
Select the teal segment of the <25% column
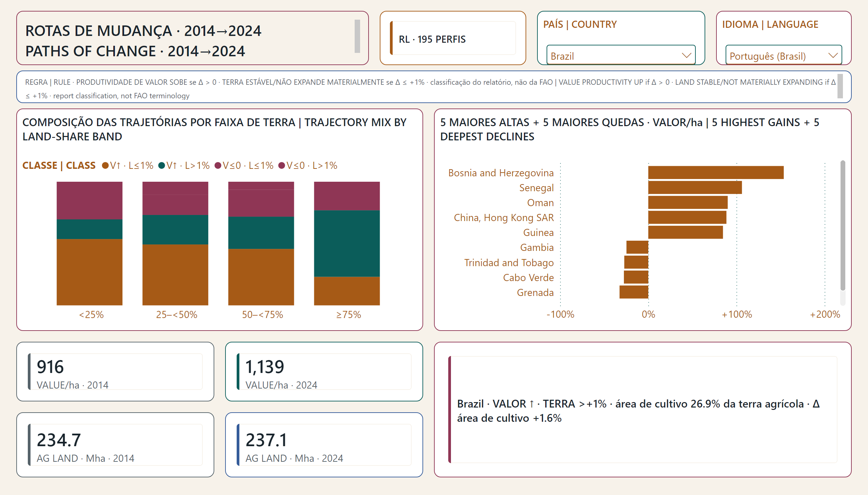(x=90, y=229)
